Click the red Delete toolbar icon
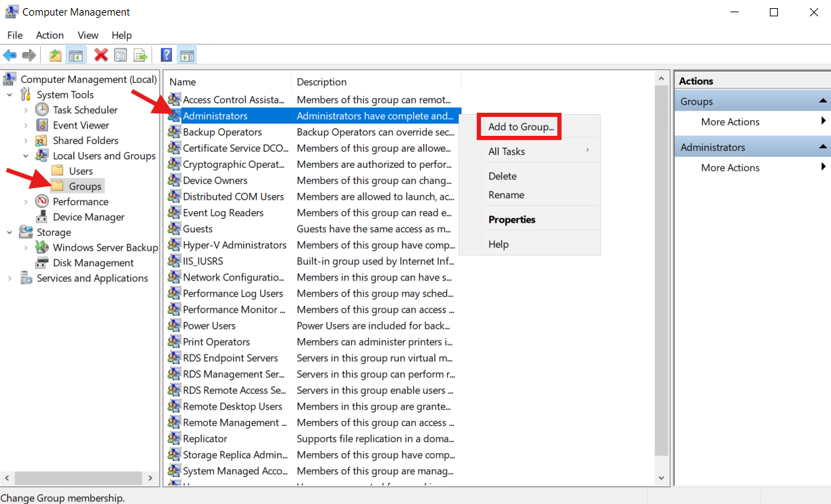 click(101, 55)
